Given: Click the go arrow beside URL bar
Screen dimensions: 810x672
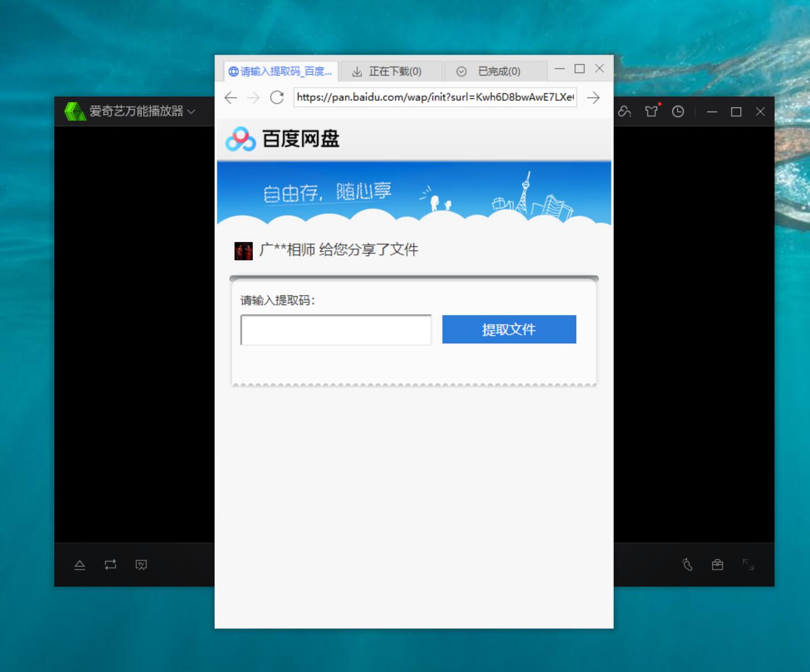Looking at the screenshot, I should click(593, 98).
